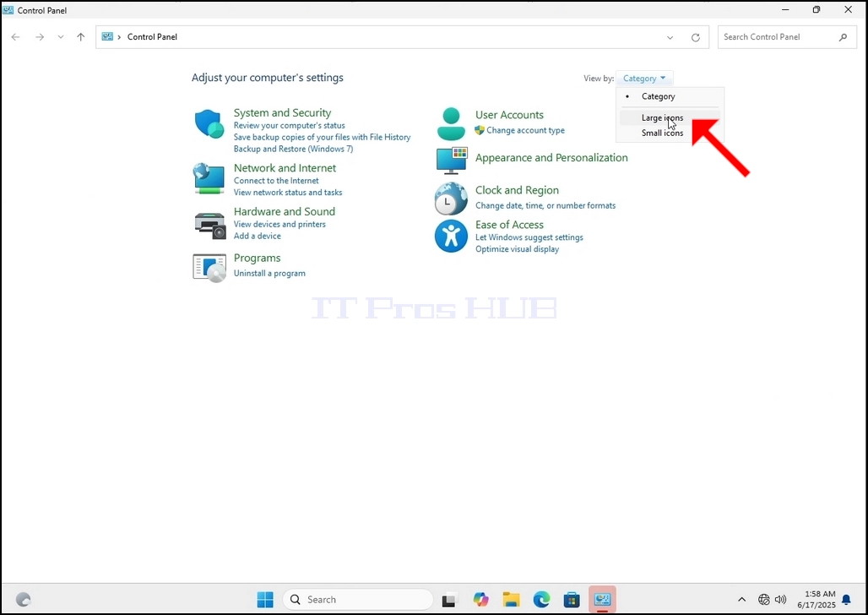This screenshot has height=615, width=868.
Task: Open volume control in system tray
Action: point(780,600)
